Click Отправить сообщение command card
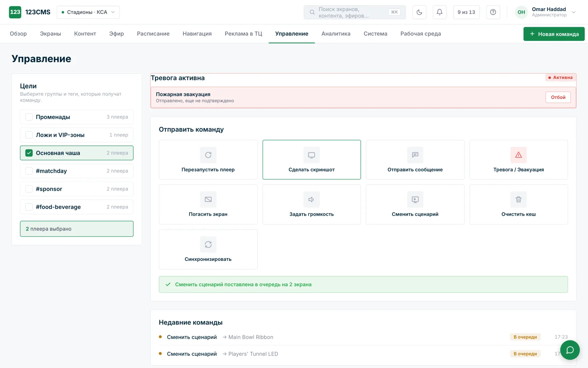The width and height of the screenshot is (588, 368). [415, 160]
